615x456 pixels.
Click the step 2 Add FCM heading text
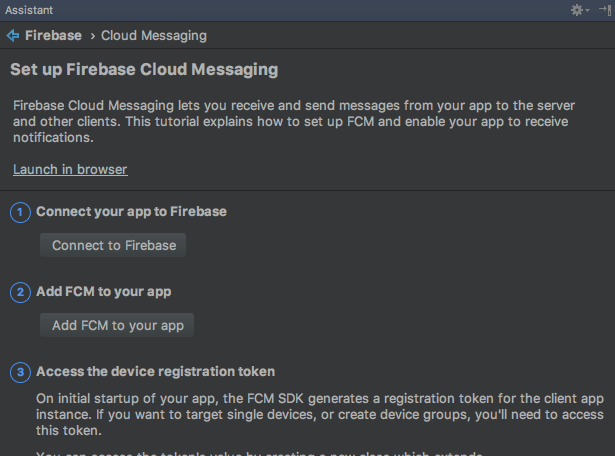[x=104, y=292]
